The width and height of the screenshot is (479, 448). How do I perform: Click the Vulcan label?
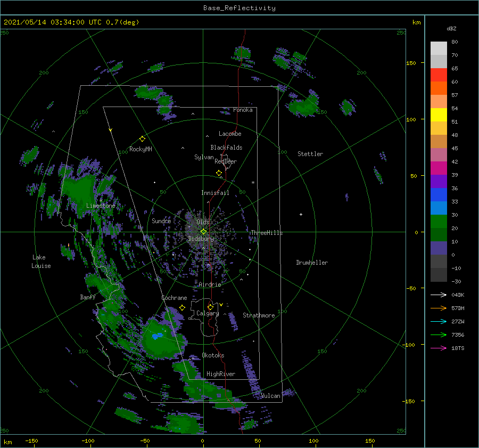(x=270, y=396)
